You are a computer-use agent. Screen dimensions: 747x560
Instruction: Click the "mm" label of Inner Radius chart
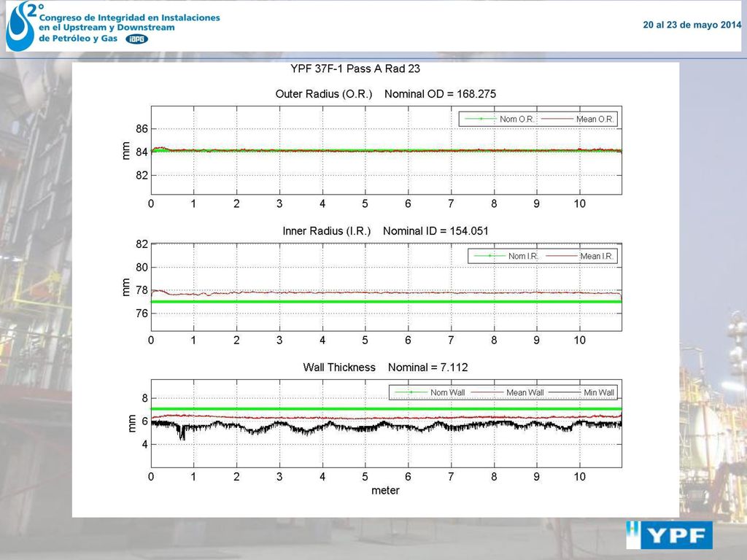coord(125,287)
